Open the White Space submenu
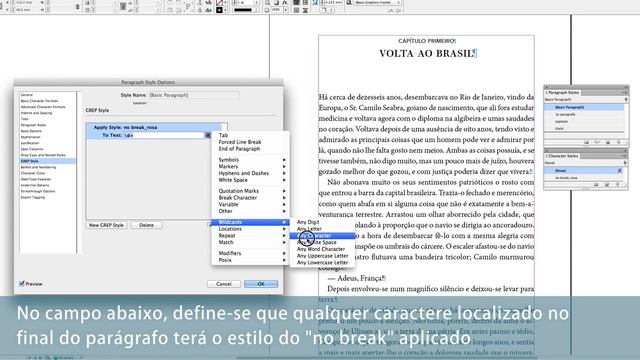This screenshot has width=640, height=360. [x=250, y=180]
